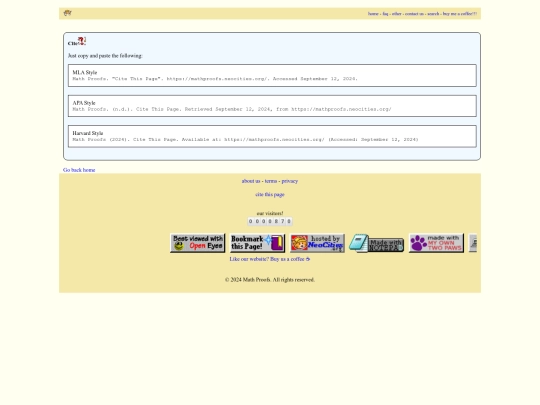
Task: Click the Harvard Style heading
Action: [x=87, y=133]
